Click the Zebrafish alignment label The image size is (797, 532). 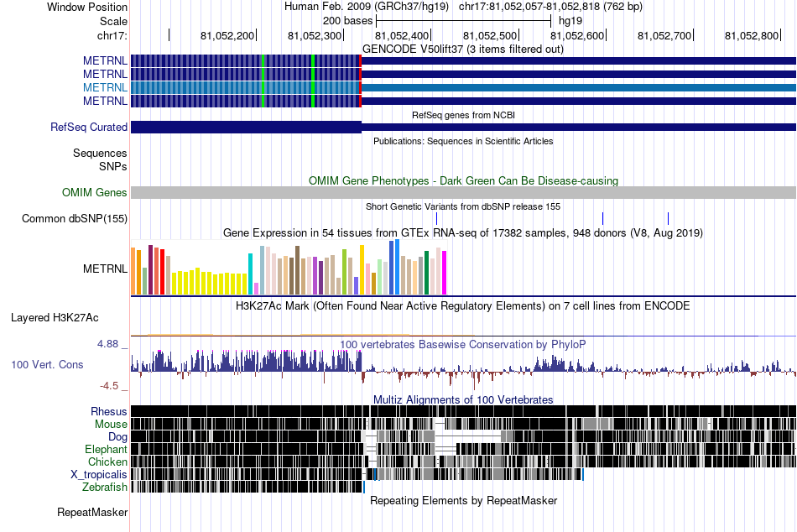105,488
